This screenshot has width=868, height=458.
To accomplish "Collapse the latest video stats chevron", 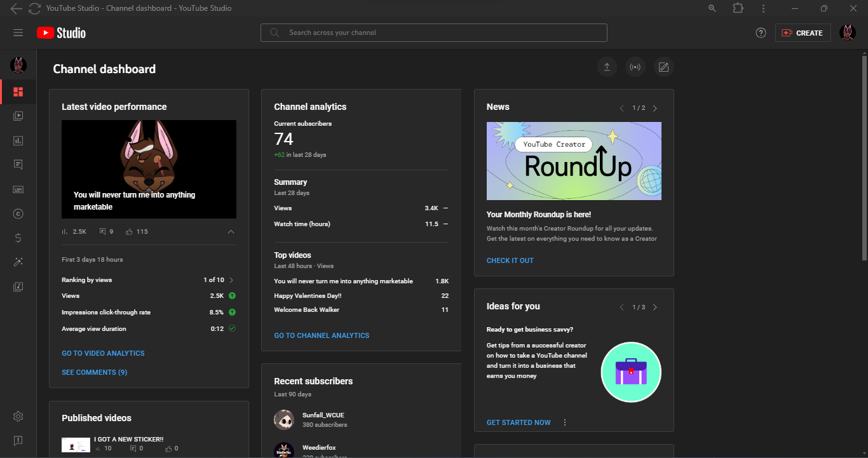I will (x=231, y=232).
